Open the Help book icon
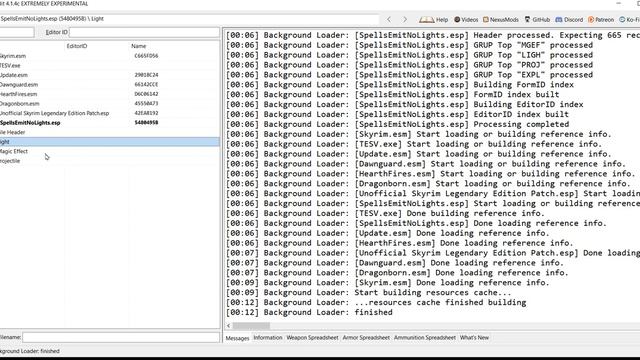The image size is (640, 360). point(433,19)
